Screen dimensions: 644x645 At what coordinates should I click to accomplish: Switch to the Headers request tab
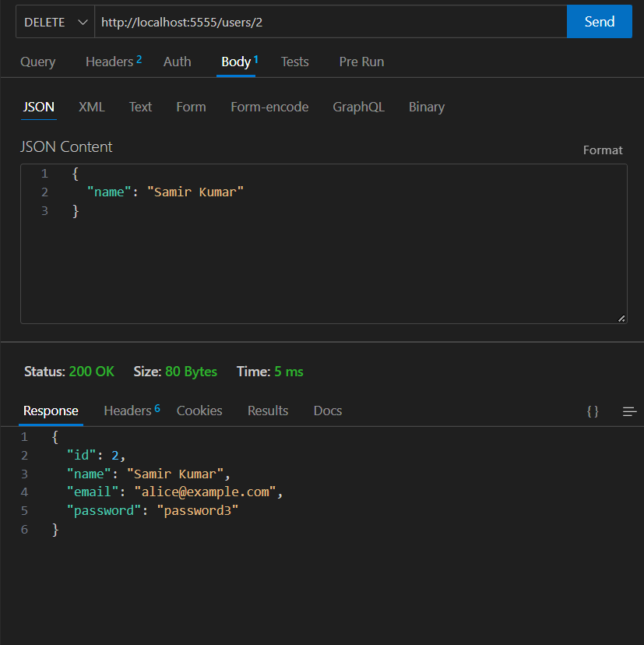pyautogui.click(x=108, y=62)
